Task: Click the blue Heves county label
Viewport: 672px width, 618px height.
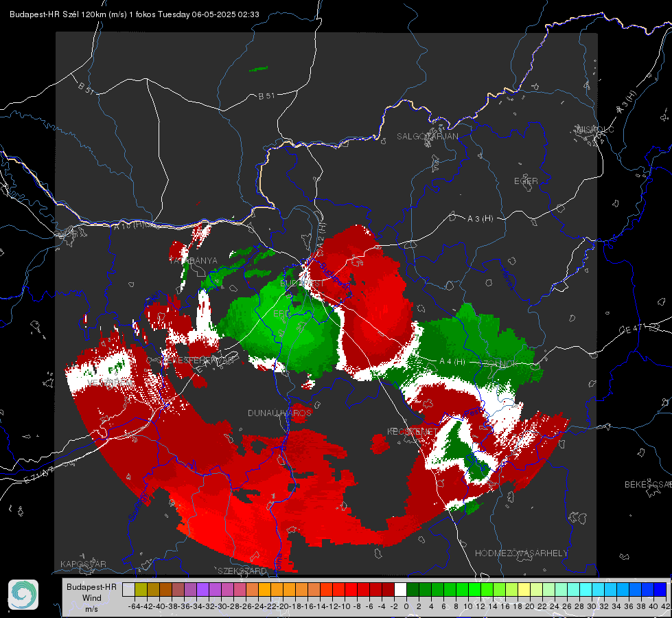Action: tap(508, 279)
